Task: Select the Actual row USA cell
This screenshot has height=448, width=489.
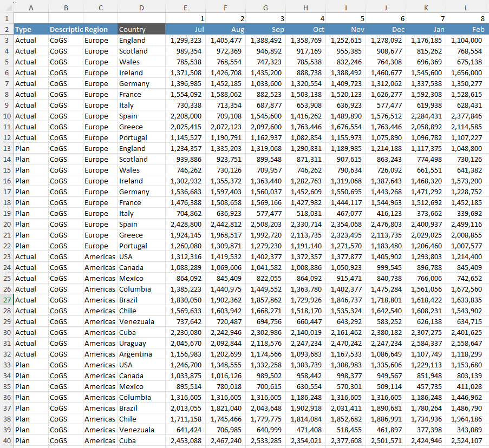Action: tap(141, 256)
